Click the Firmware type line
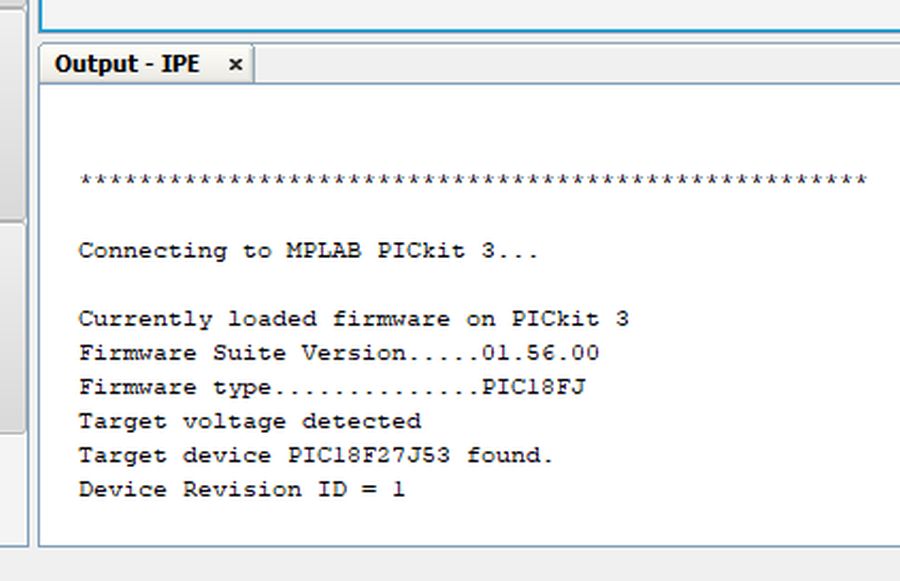This screenshot has width=900, height=581. [332, 387]
